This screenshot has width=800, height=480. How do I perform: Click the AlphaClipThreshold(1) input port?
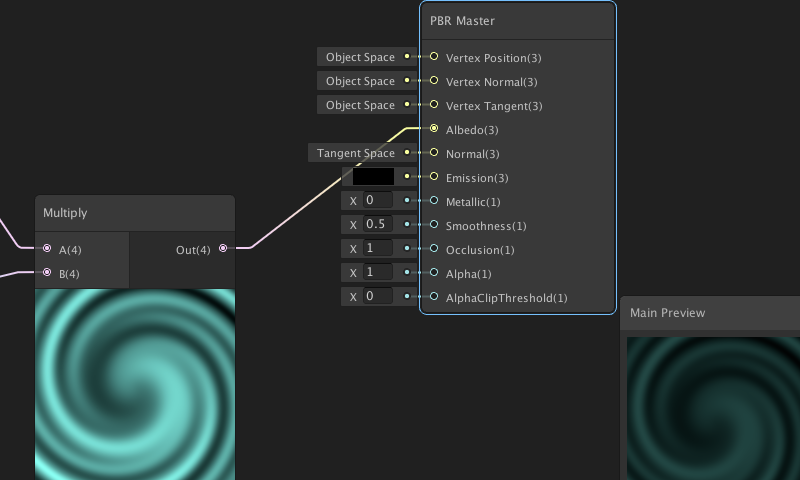click(434, 296)
